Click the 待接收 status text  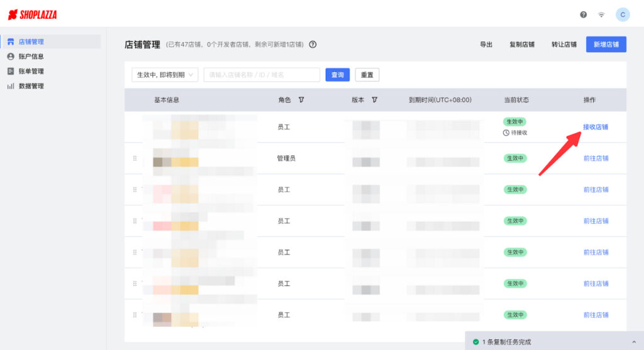point(519,133)
